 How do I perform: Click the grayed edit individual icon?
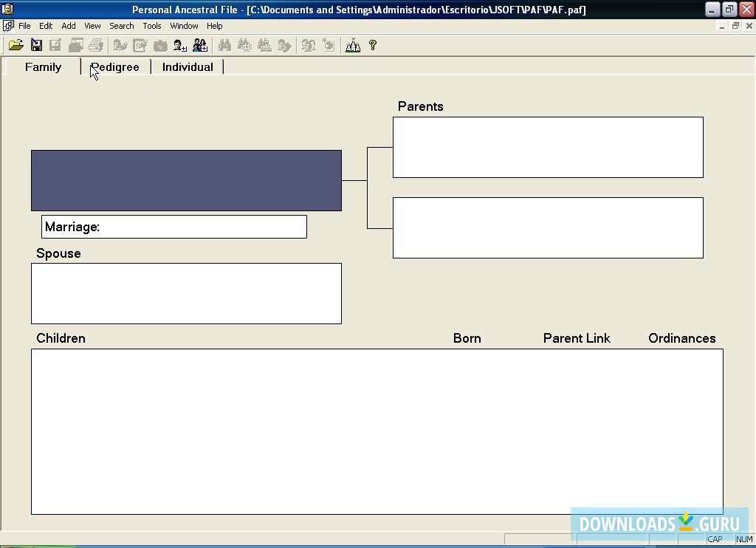tap(120, 45)
